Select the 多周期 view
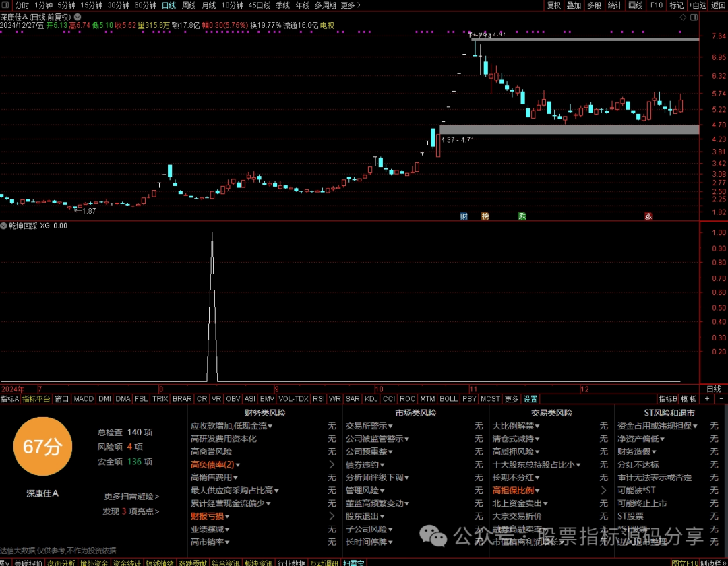This screenshot has height=566, width=728. pyautogui.click(x=326, y=5)
